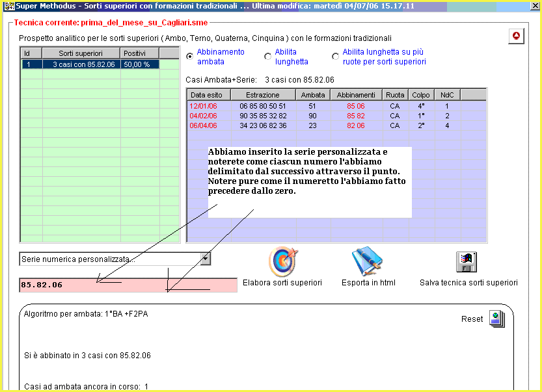Click the red icon button at top right
The height and width of the screenshot is (392, 542).
point(516,36)
